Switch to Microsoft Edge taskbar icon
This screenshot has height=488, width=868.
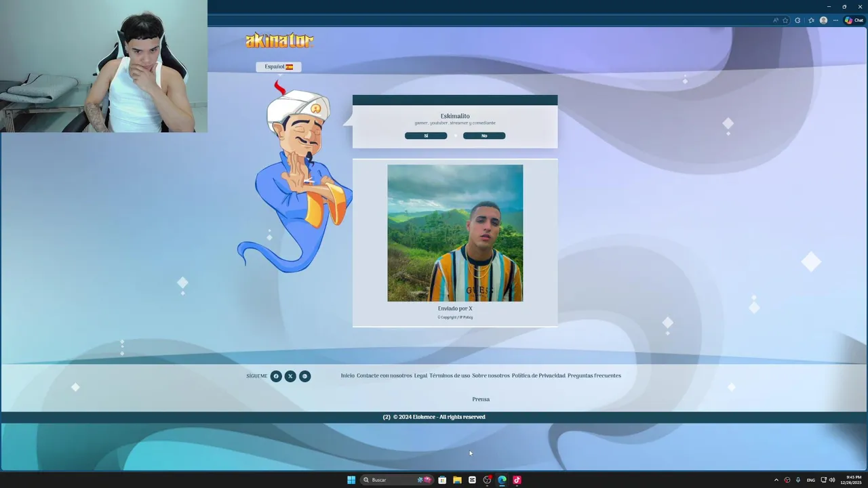click(x=502, y=480)
